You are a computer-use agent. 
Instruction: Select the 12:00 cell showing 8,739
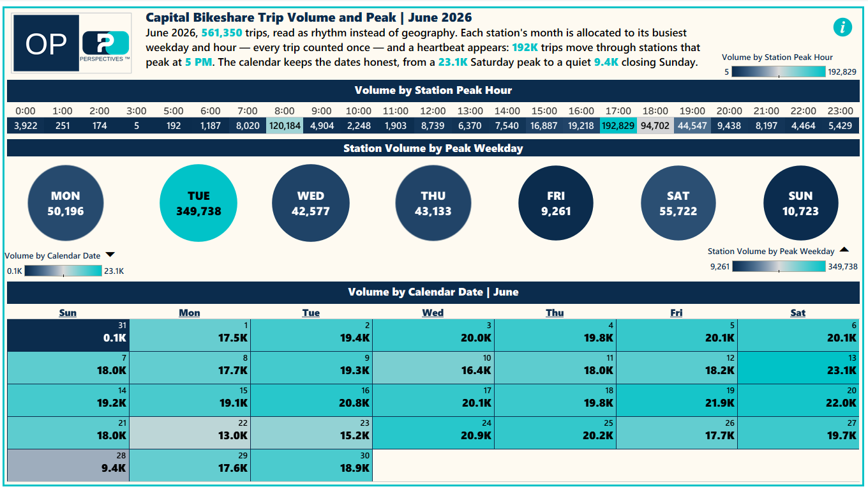433,126
